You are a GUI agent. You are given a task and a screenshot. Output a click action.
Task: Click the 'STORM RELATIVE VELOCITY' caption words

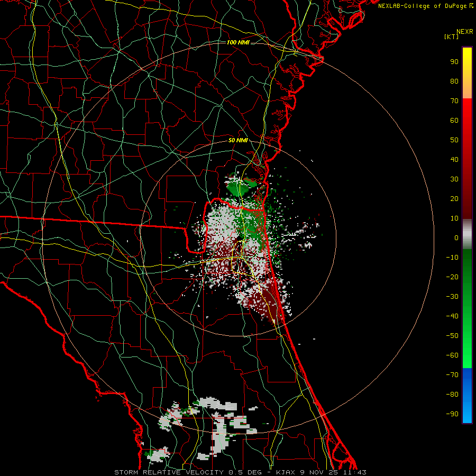click(169, 472)
